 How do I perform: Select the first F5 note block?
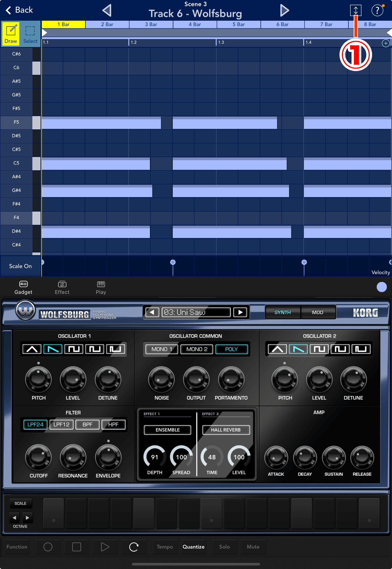[101, 123]
